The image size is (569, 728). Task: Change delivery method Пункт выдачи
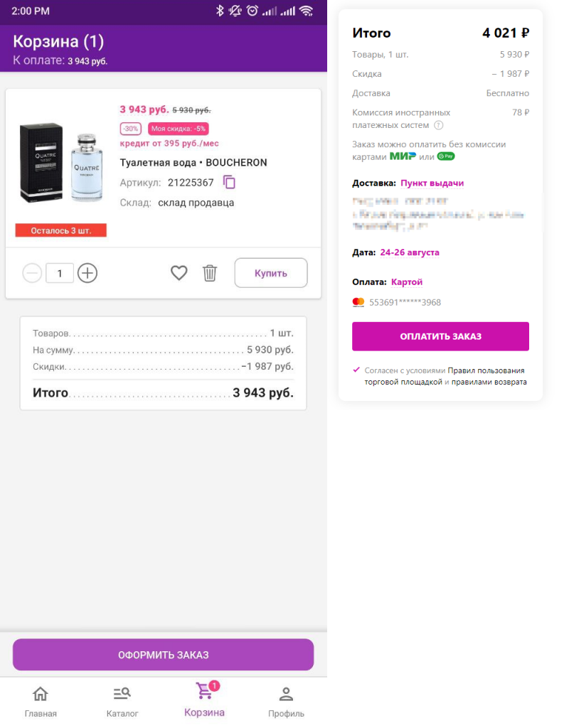pos(432,183)
